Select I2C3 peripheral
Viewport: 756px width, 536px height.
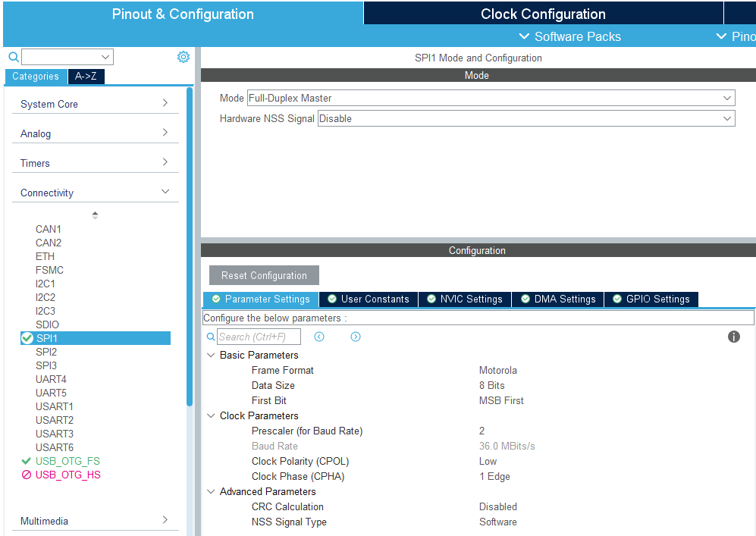45,311
